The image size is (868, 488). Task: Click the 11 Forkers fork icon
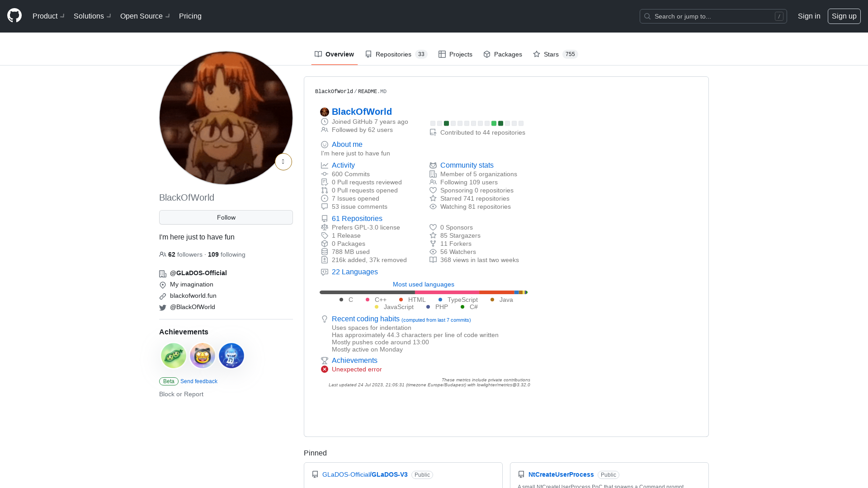[433, 244]
